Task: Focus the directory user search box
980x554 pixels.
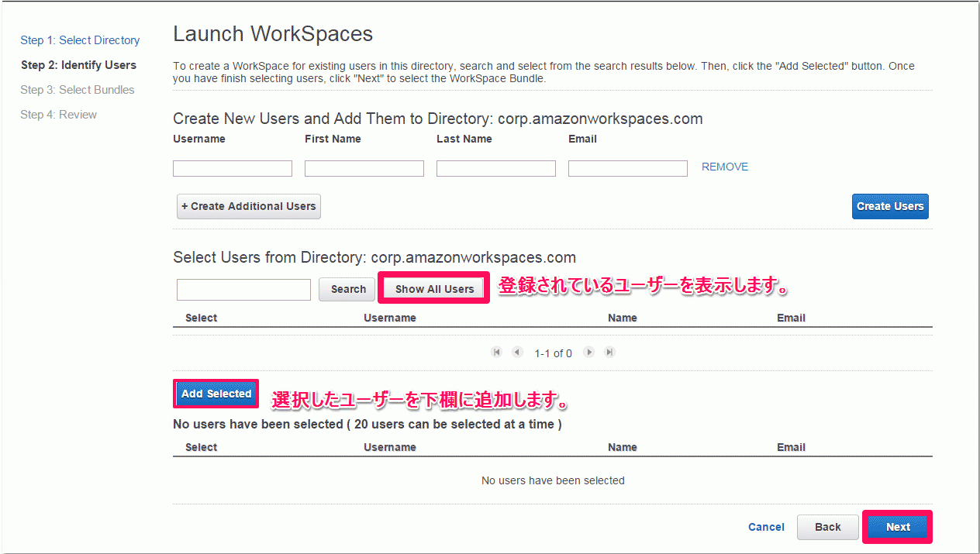Action: [243, 290]
